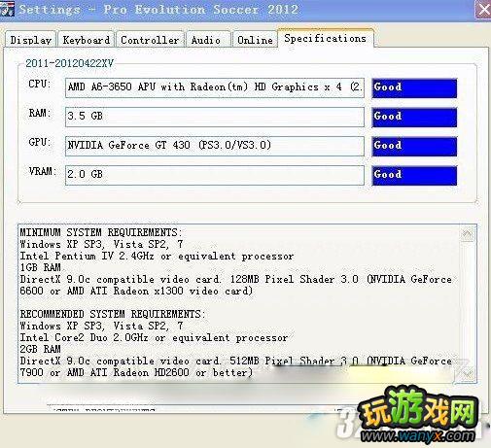Switch to the Keyboard tab
The image size is (491, 448).
click(87, 40)
